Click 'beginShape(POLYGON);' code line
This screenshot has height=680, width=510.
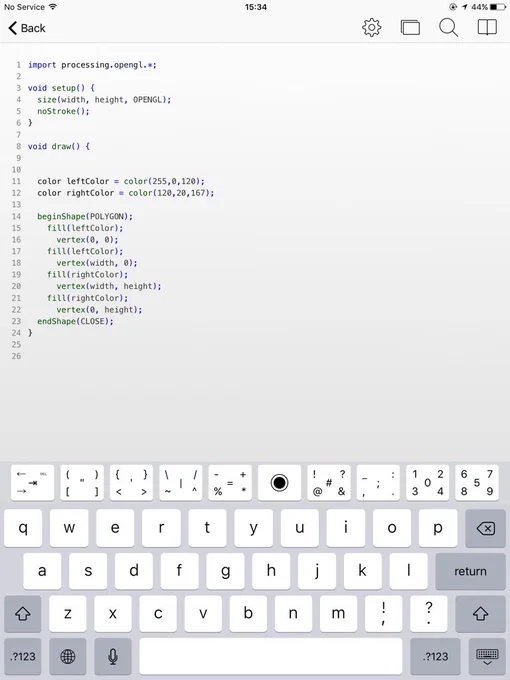point(85,216)
